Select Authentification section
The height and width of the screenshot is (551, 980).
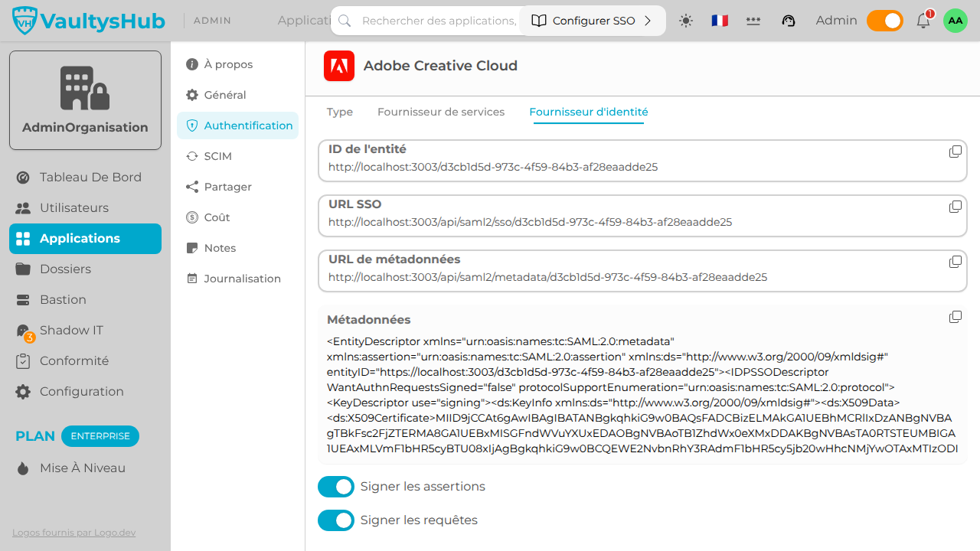237,126
